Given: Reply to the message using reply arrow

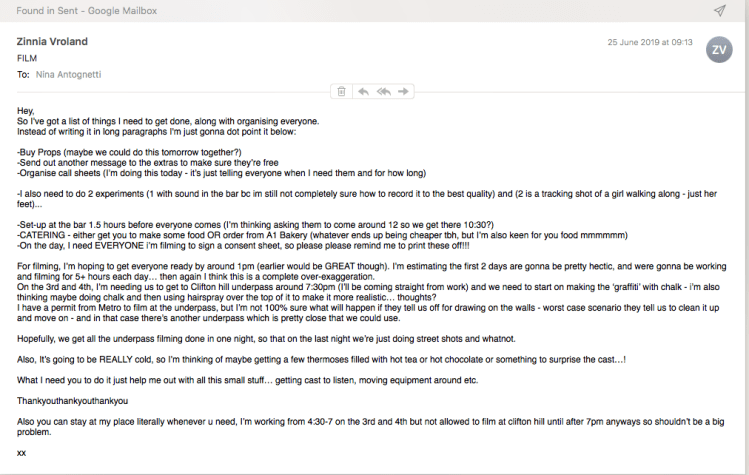Looking at the screenshot, I should tap(364, 91).
